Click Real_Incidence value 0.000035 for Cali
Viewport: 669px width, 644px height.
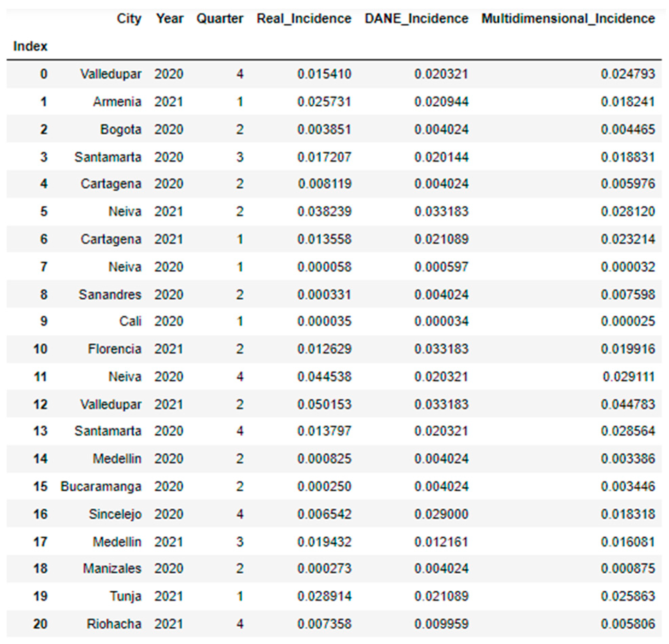(x=324, y=321)
